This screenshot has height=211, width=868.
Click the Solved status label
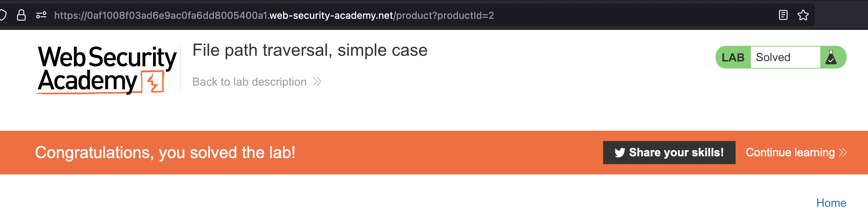click(x=773, y=58)
